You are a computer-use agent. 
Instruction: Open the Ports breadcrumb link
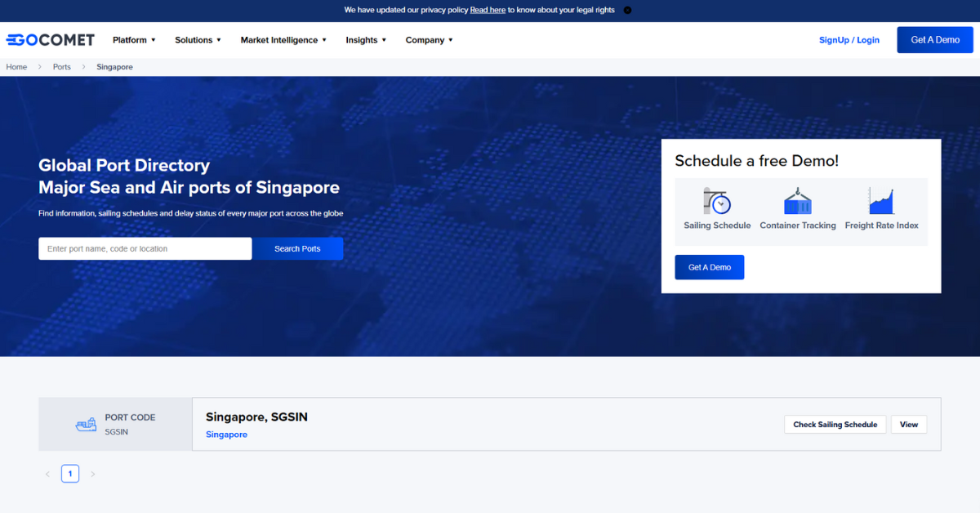[62, 67]
